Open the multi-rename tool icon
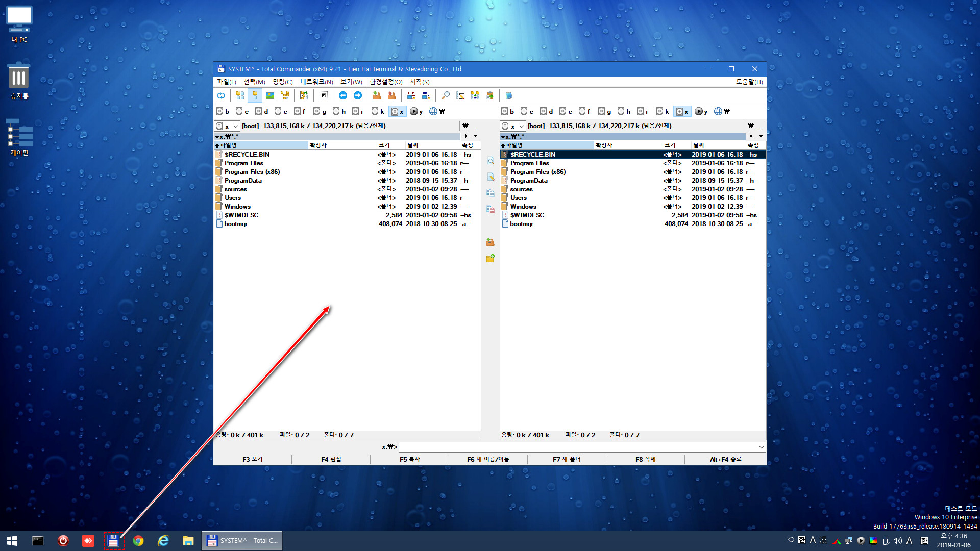980x551 pixels. tap(460, 95)
